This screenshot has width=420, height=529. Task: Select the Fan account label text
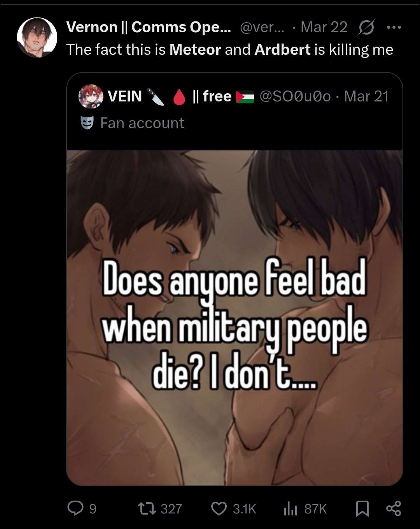(142, 123)
